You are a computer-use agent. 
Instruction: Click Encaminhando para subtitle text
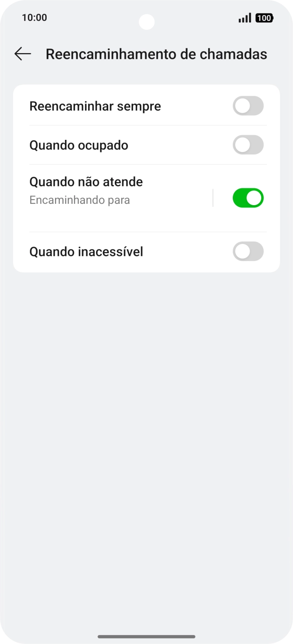click(x=79, y=200)
